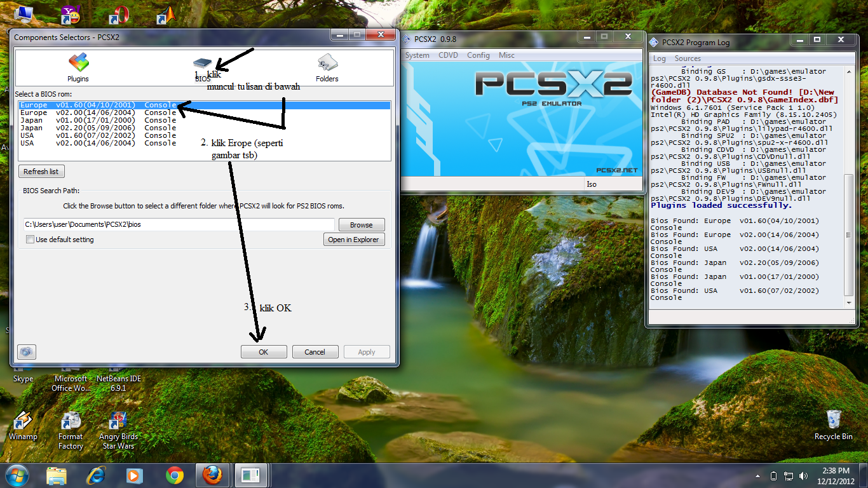Viewport: 868px width, 488px height.
Task: Click the Show desktop strip beside clock
Action: coord(863,475)
